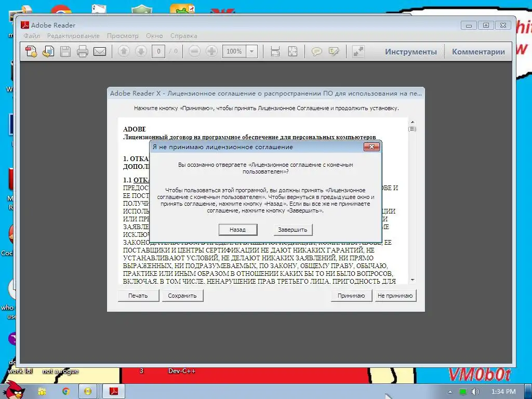Click the Назад button
532x399 pixels.
tap(238, 230)
